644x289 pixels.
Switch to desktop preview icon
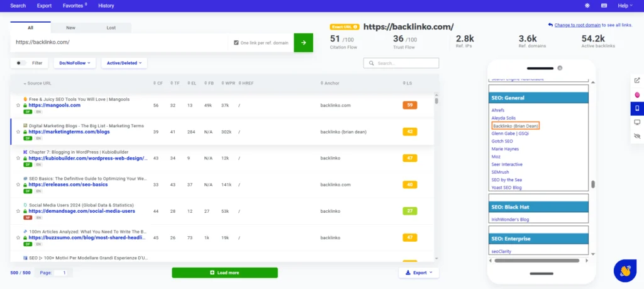coord(637,122)
